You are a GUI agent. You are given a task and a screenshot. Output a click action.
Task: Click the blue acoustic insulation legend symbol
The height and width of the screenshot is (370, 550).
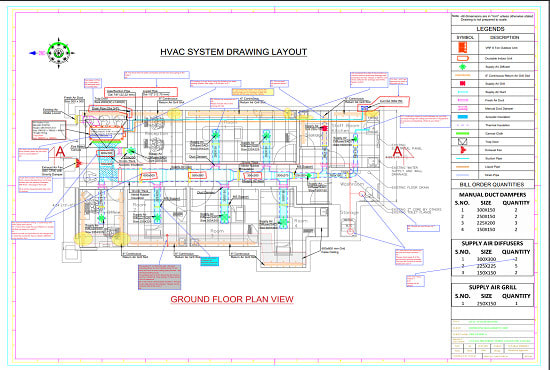[463, 117]
